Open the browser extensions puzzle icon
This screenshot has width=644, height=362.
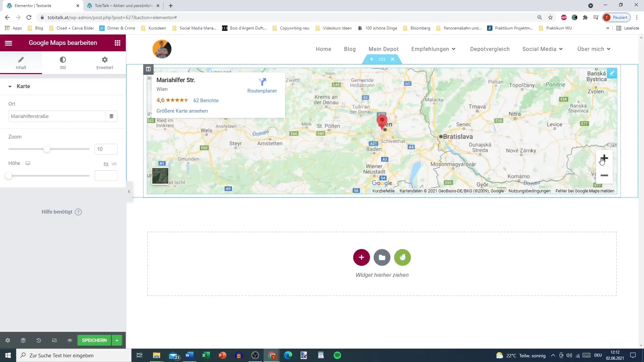tap(585, 17)
